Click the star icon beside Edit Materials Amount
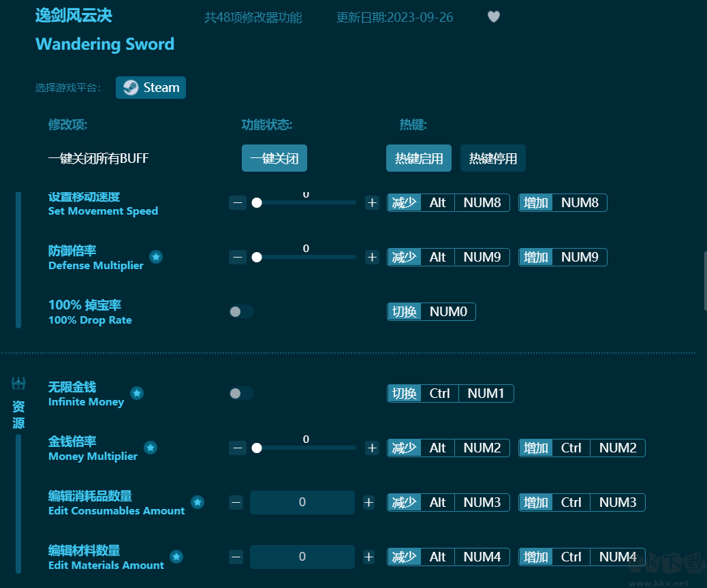Viewport: 707px width, 588px height. pyautogui.click(x=177, y=557)
